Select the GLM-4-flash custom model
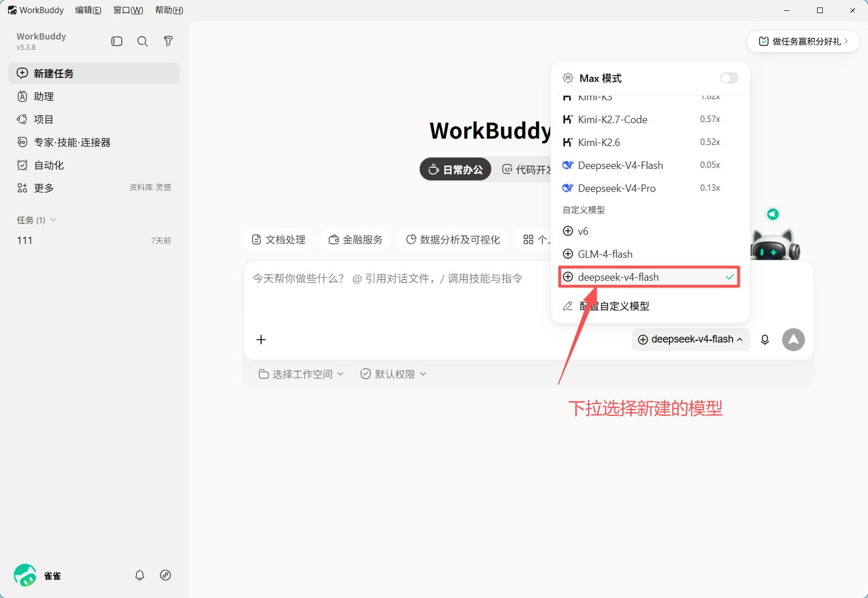The height and width of the screenshot is (598, 868). point(650,254)
